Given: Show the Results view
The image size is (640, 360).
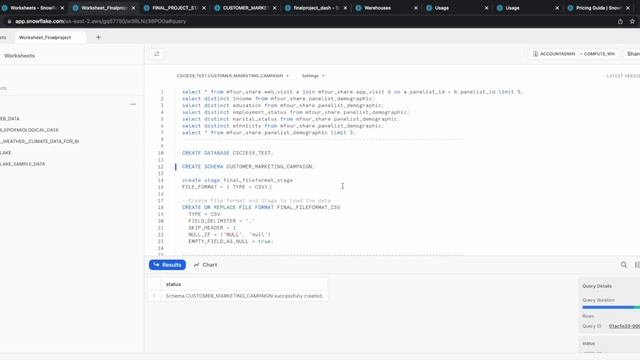Looking at the screenshot, I should tap(167, 265).
